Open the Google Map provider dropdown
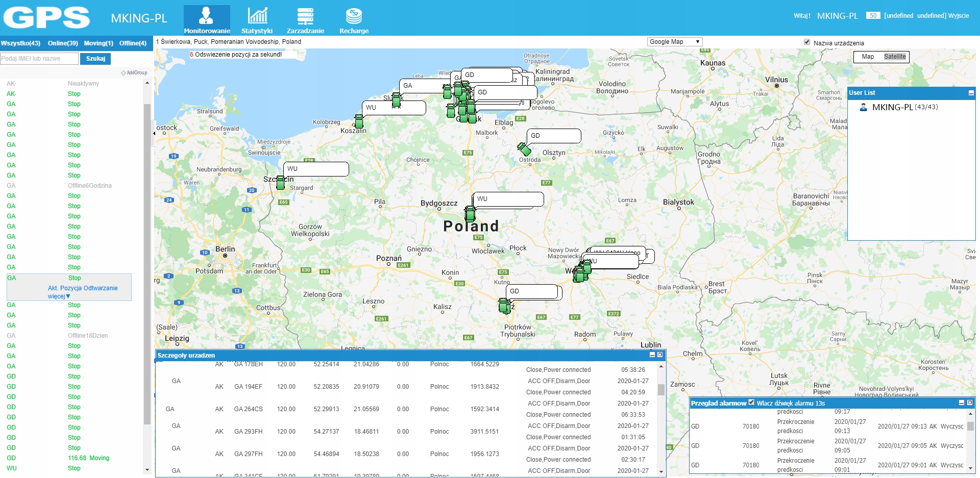The image size is (980, 478). (x=674, y=42)
